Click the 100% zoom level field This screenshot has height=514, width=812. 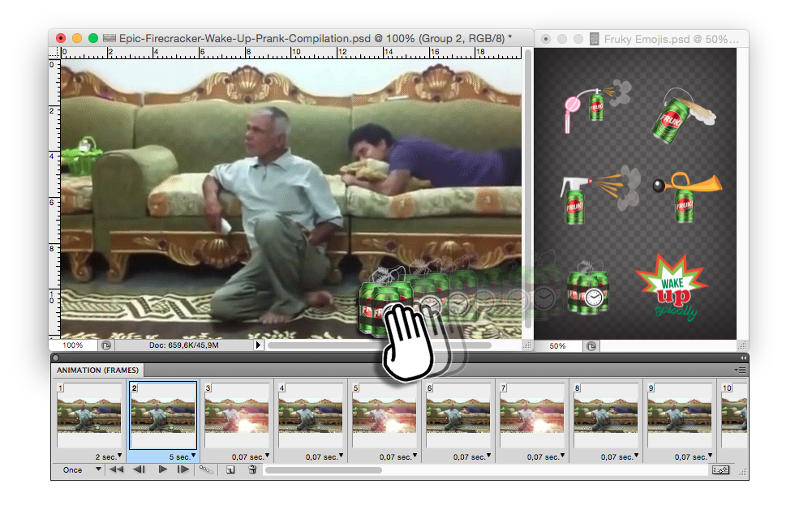point(72,345)
